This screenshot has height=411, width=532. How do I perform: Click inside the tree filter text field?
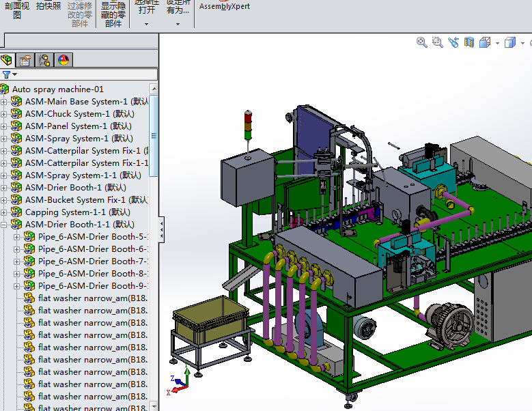click(x=87, y=74)
